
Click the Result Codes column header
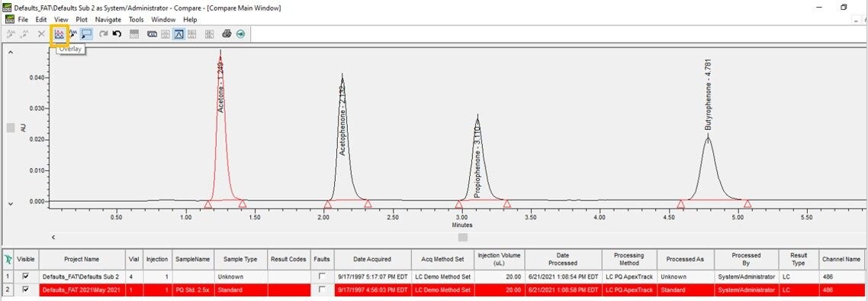[x=288, y=259]
